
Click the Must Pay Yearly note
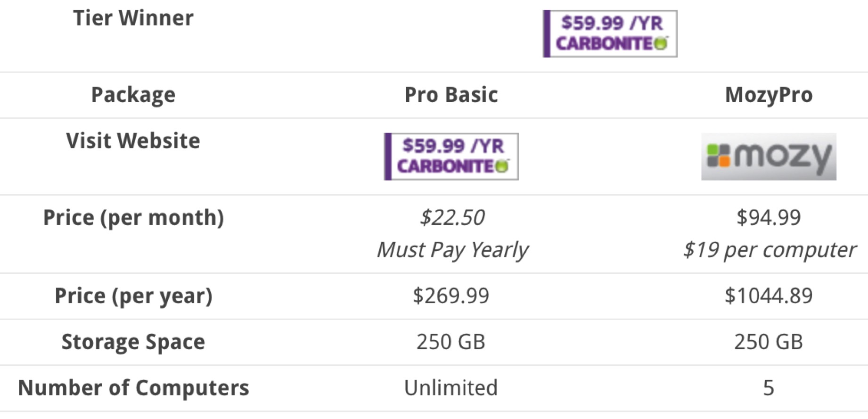pos(452,250)
